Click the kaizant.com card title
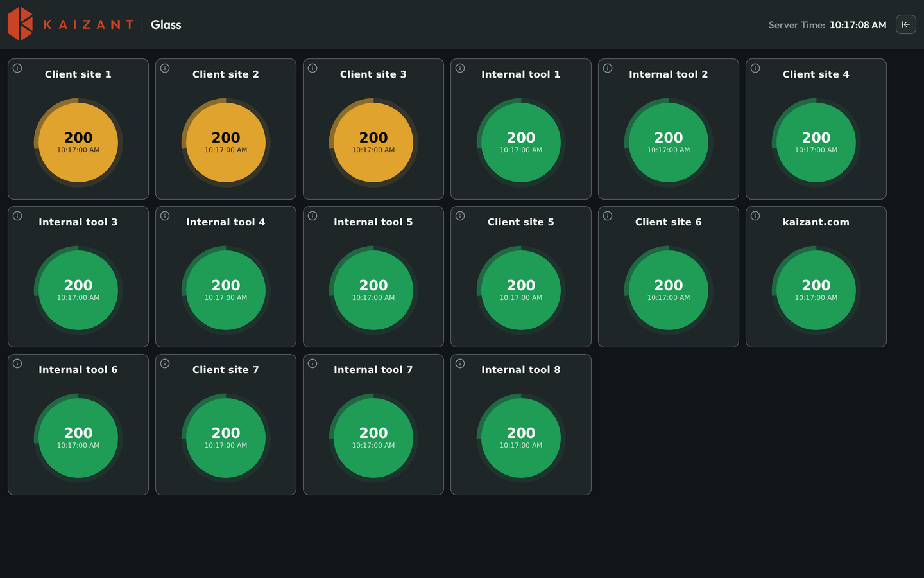924x578 pixels. [x=816, y=222]
